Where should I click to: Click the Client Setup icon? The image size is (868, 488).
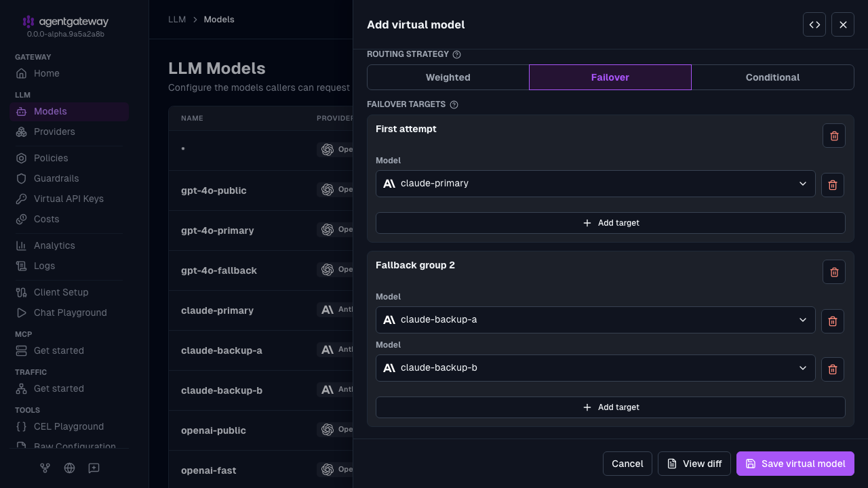pos(22,292)
